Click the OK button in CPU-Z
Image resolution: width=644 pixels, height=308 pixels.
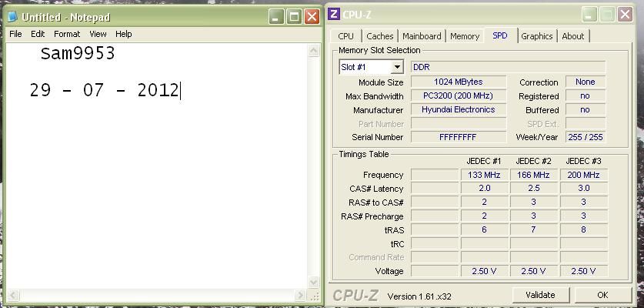click(x=602, y=295)
